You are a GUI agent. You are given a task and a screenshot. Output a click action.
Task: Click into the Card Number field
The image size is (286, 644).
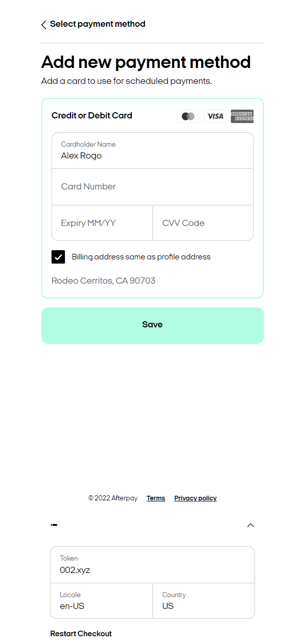(x=153, y=187)
